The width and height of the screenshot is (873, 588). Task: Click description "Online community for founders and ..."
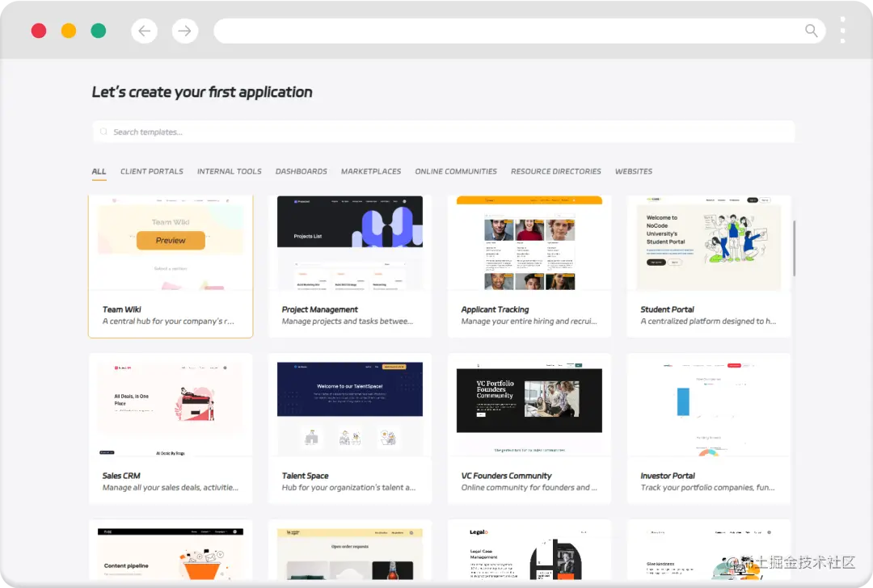pyautogui.click(x=529, y=487)
